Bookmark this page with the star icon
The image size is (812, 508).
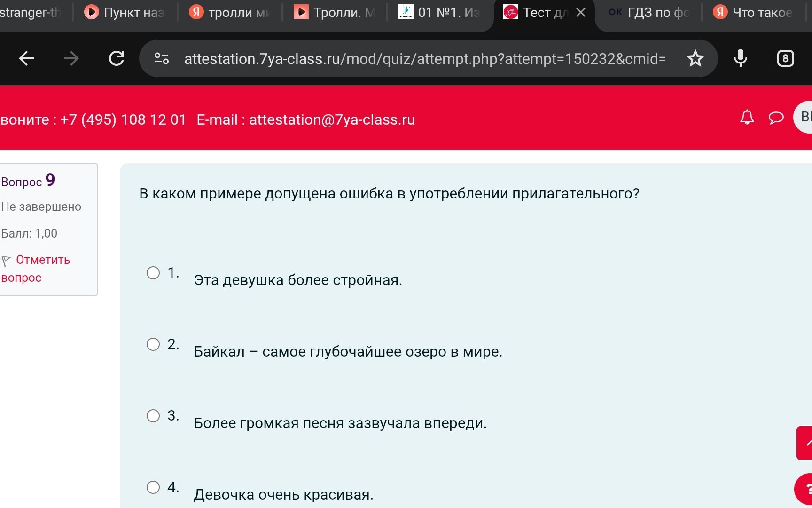pos(695,58)
